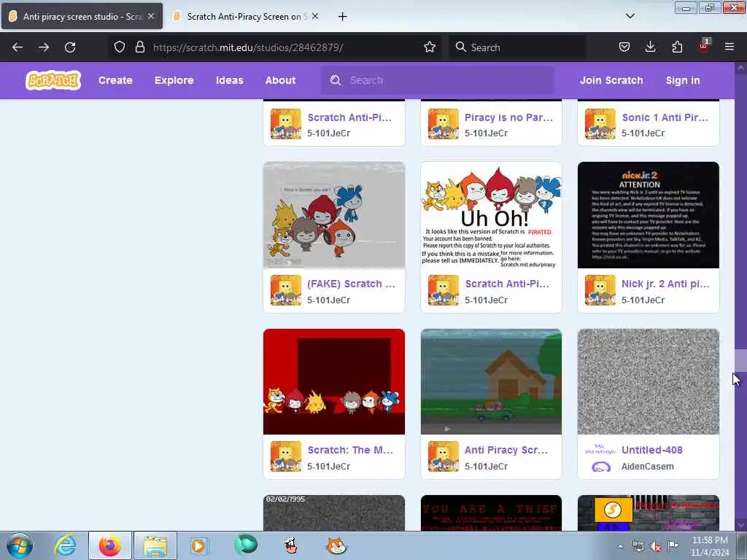This screenshot has width=747, height=560.
Task: Focus the Firefox Search box
Action: (518, 47)
